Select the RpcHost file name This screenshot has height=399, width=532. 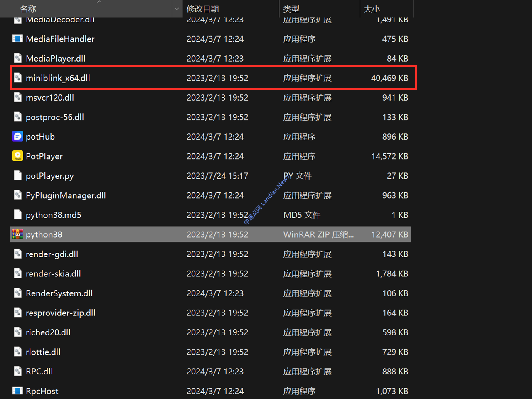tap(42, 391)
